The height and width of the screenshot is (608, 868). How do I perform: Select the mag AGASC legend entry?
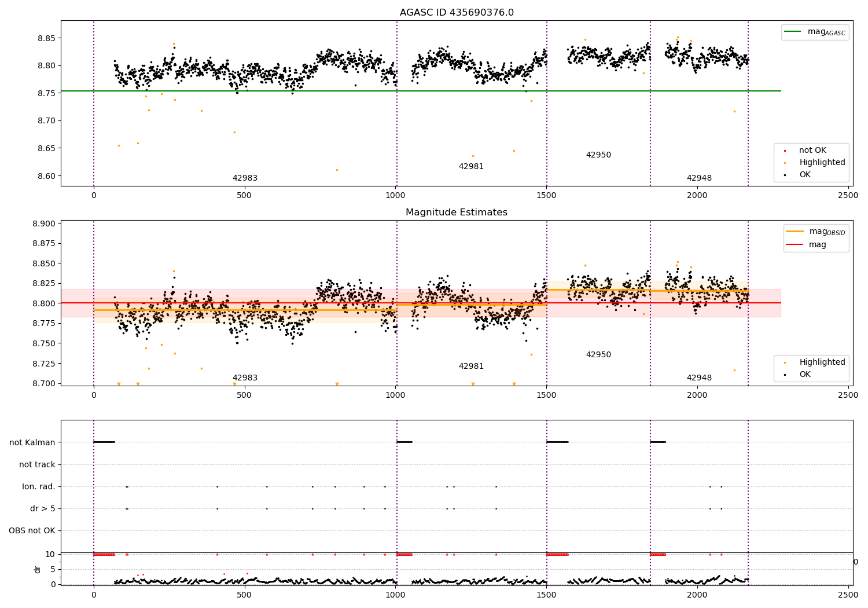(815, 32)
